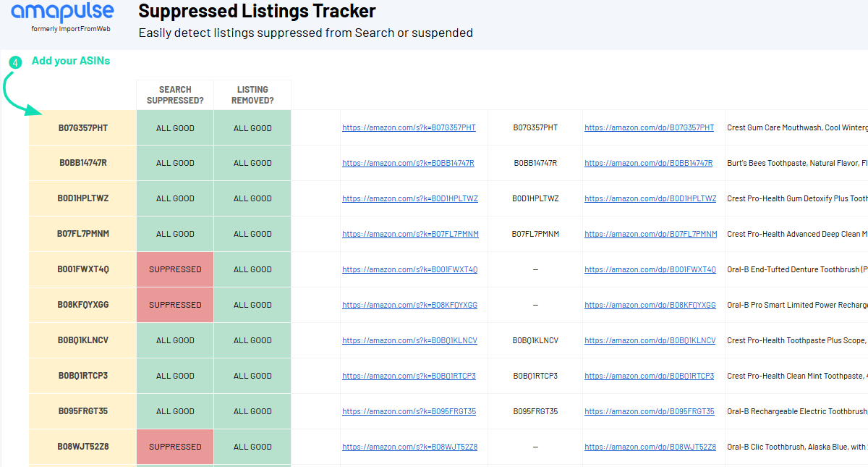This screenshot has width=868, height=467.
Task: Select title cell Burt's Bees Toothpaste
Action: pyautogui.click(x=797, y=163)
